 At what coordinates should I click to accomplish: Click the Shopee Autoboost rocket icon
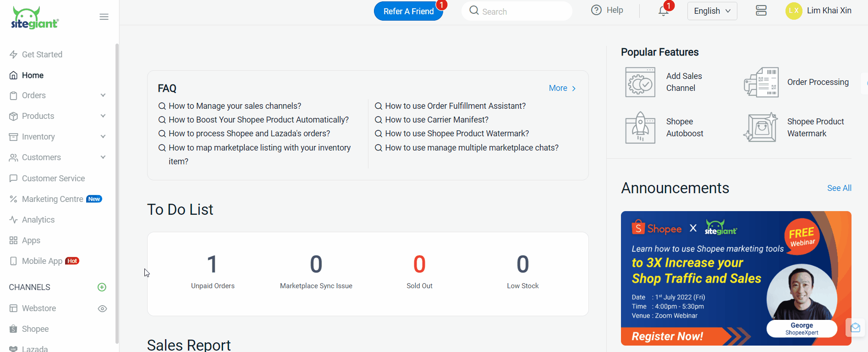640,128
